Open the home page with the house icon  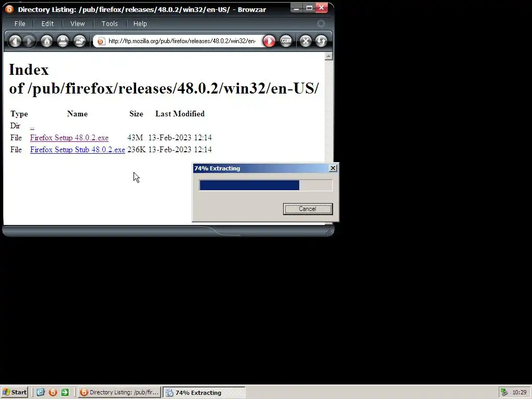(x=47, y=42)
